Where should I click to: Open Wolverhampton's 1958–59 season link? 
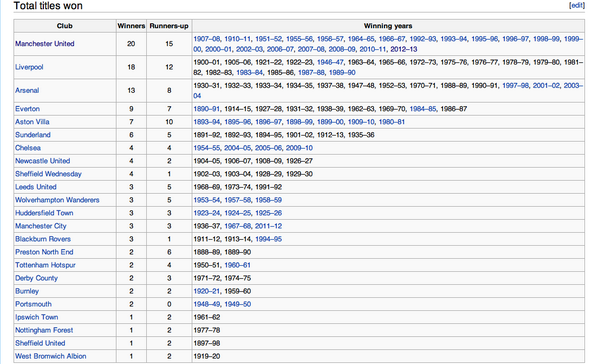(268, 200)
